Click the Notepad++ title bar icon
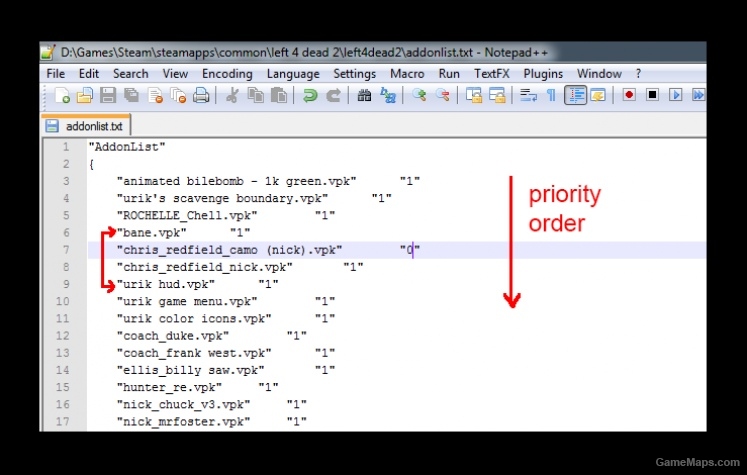This screenshot has height=475, width=747. (48, 52)
